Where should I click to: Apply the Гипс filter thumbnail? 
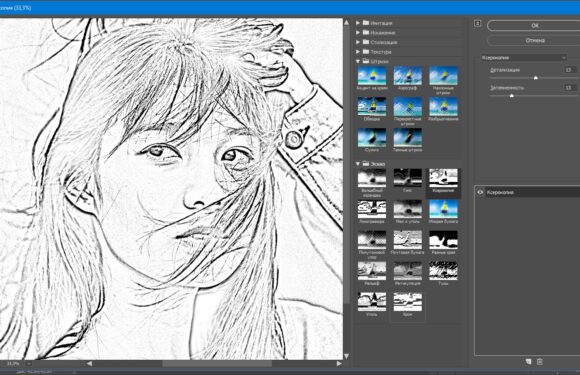coord(407,178)
